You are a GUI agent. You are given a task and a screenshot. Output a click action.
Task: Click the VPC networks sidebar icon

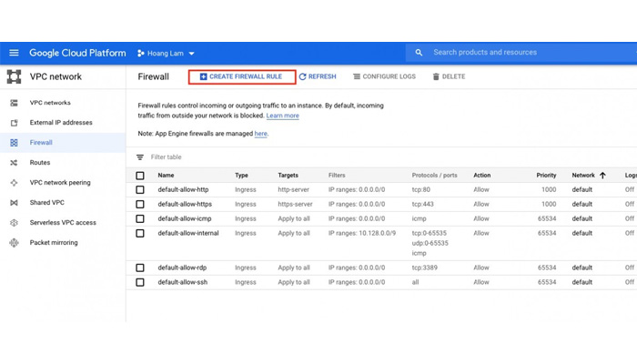(14, 103)
